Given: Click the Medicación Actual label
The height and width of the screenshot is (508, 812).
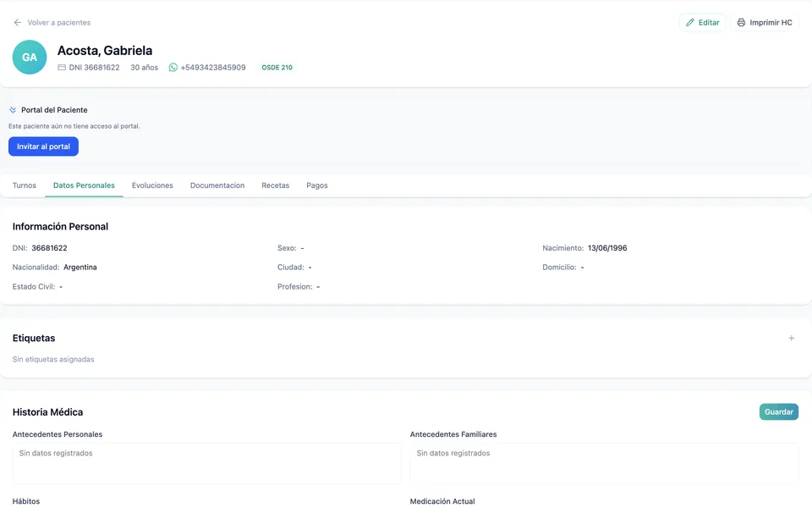Looking at the screenshot, I should (442, 501).
